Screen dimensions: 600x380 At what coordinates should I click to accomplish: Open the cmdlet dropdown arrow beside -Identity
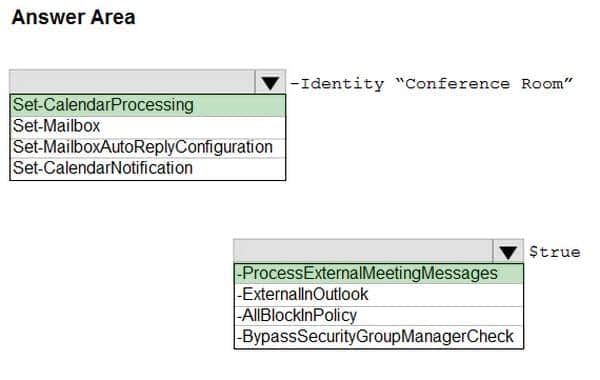pos(270,82)
